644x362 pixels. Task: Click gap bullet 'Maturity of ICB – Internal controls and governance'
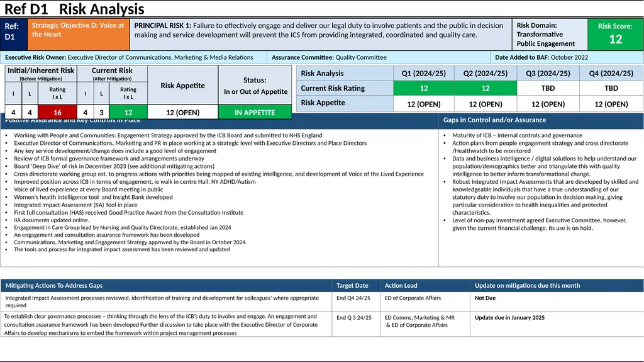click(x=517, y=135)
